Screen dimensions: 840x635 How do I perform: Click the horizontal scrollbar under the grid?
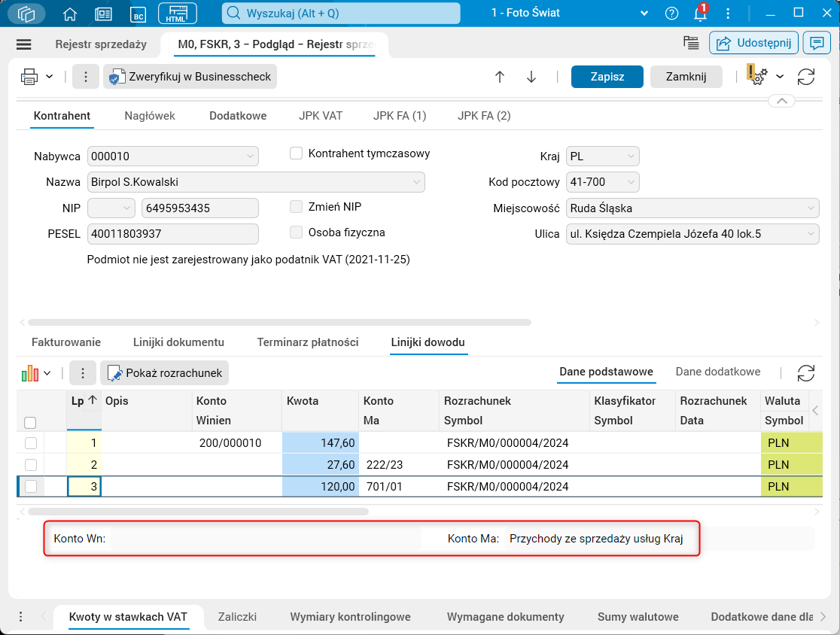(196, 512)
